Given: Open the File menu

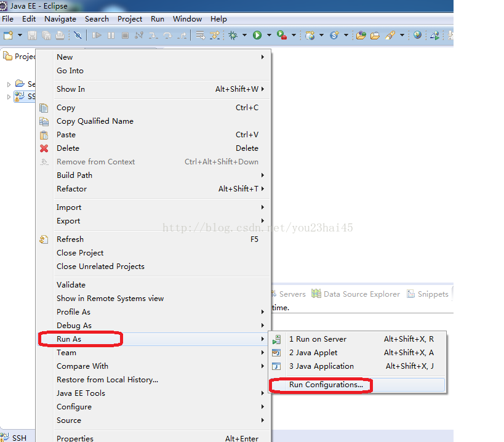Looking at the screenshot, I should point(8,19).
